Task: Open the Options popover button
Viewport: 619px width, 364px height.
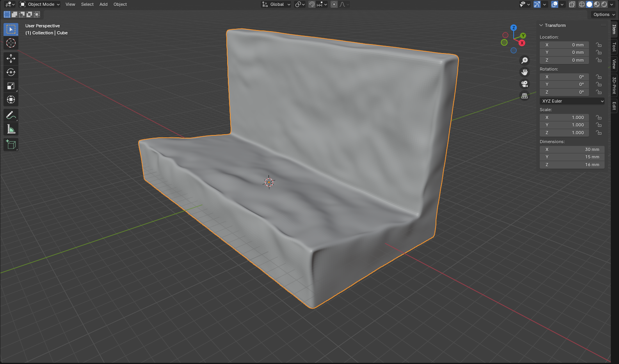Action: click(604, 14)
